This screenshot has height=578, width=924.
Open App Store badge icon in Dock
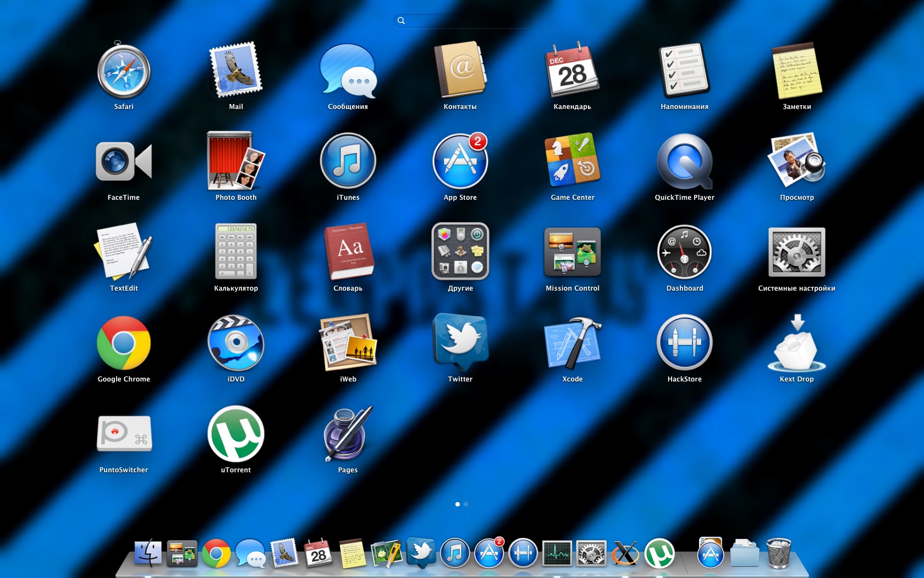489,553
